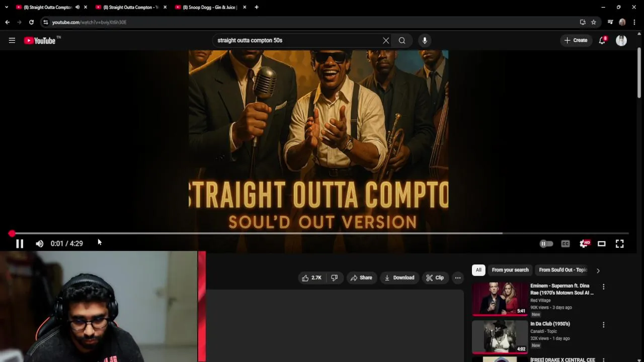The image size is (644, 362).
Task: Open options menu for Eminem Superman video
Action: [603, 287]
